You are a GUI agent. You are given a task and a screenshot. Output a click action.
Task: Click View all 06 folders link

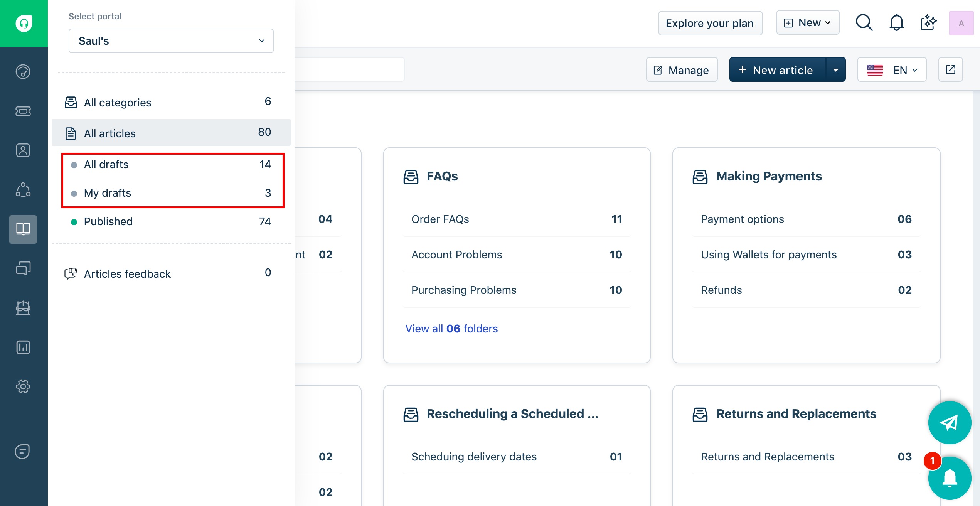pos(451,329)
